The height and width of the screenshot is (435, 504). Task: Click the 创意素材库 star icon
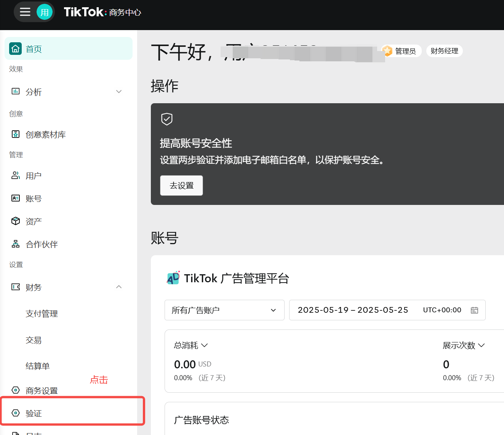[x=16, y=134]
